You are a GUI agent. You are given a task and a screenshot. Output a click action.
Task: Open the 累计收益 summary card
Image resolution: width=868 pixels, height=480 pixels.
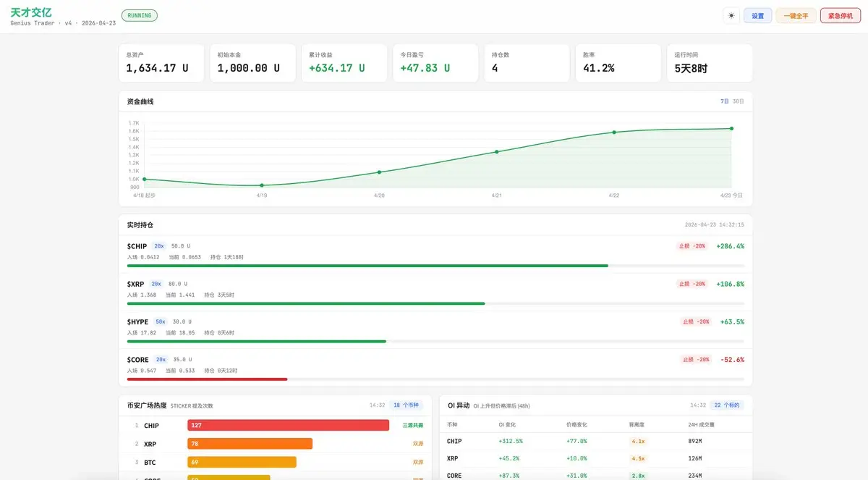click(x=344, y=63)
